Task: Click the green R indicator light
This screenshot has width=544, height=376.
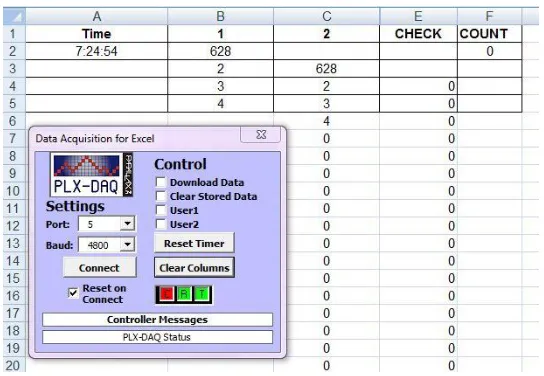Action: [184, 294]
